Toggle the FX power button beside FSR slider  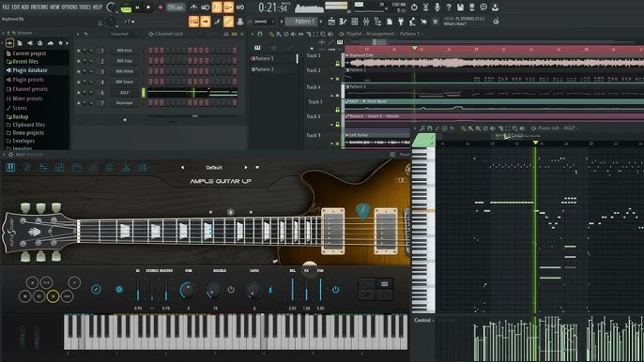pyautogui.click(x=335, y=290)
